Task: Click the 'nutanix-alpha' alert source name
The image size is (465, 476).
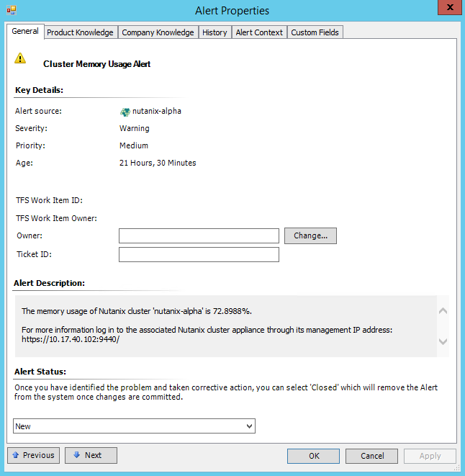Action: click(x=157, y=111)
